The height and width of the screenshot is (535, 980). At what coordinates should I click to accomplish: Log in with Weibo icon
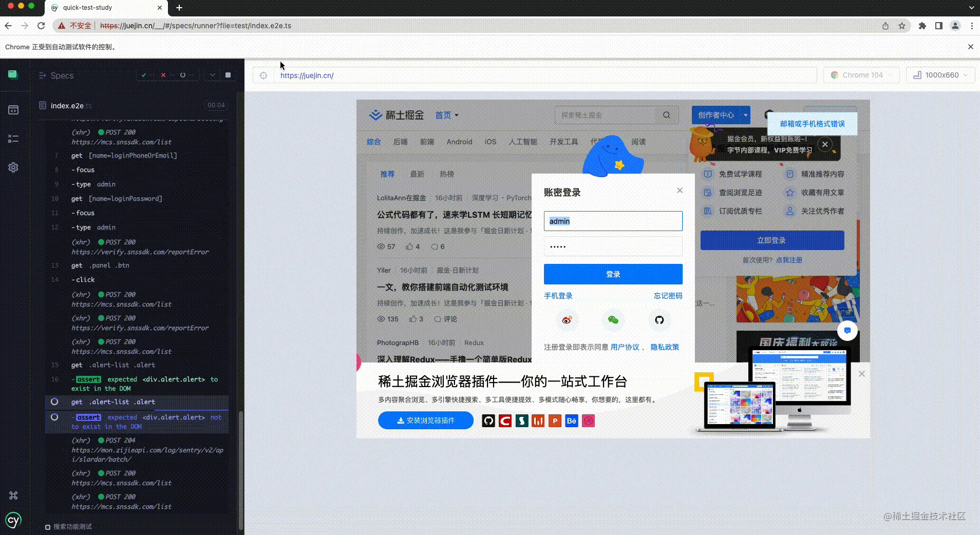point(567,320)
